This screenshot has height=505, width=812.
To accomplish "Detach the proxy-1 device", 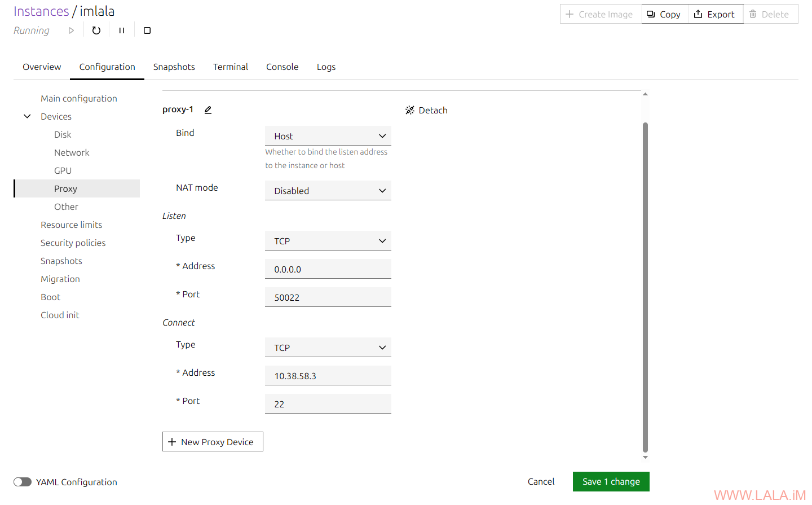I will pyautogui.click(x=426, y=111).
